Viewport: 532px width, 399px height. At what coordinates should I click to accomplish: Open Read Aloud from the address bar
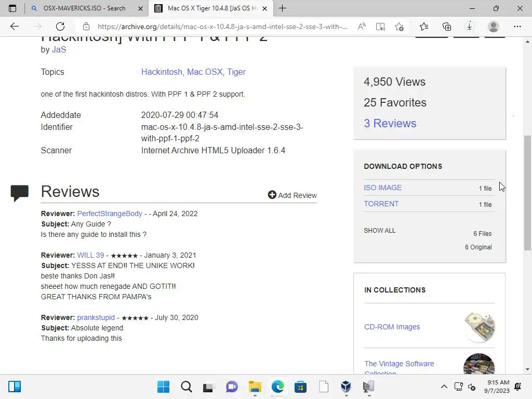[362, 26]
